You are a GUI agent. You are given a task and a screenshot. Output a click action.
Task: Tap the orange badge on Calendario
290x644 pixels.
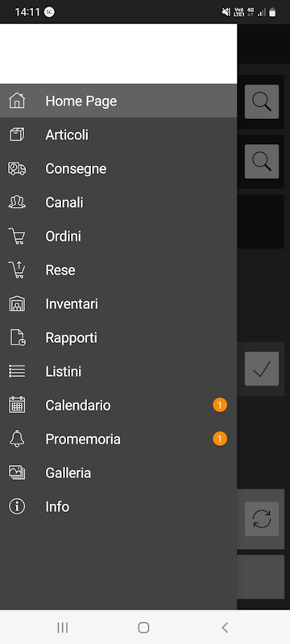coord(220,406)
